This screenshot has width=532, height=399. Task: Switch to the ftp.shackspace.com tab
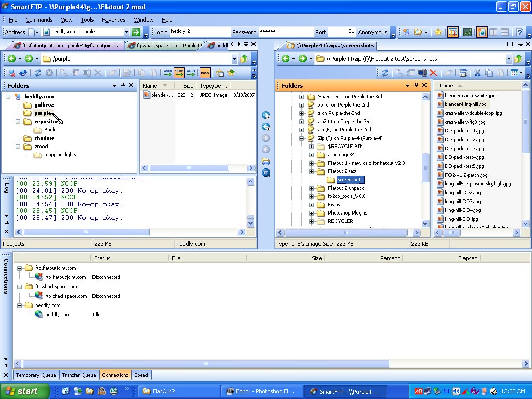click(165, 46)
